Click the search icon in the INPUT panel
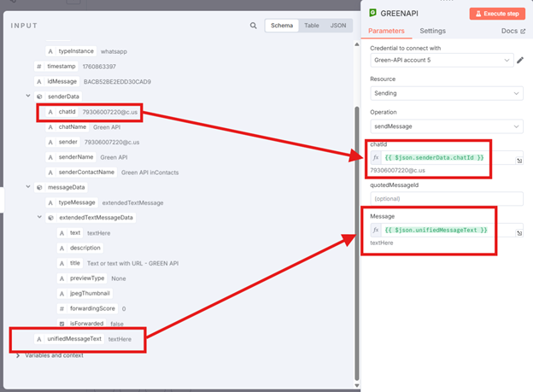The image size is (533, 392). pos(253,26)
